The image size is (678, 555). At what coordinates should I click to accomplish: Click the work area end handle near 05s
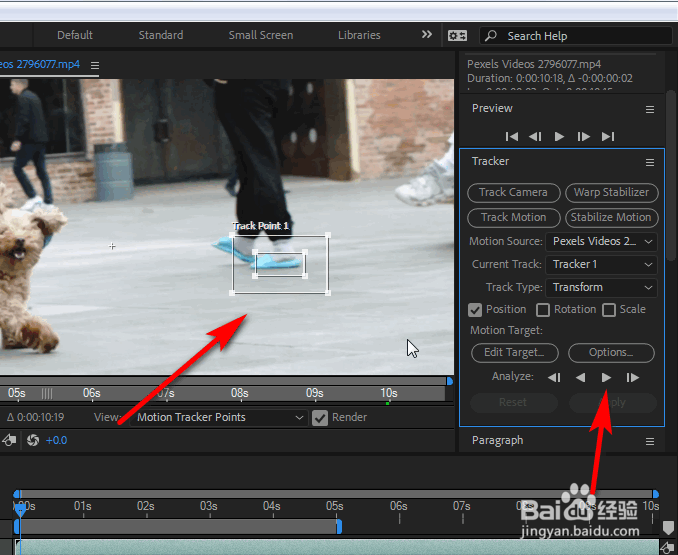pyautogui.click(x=339, y=527)
